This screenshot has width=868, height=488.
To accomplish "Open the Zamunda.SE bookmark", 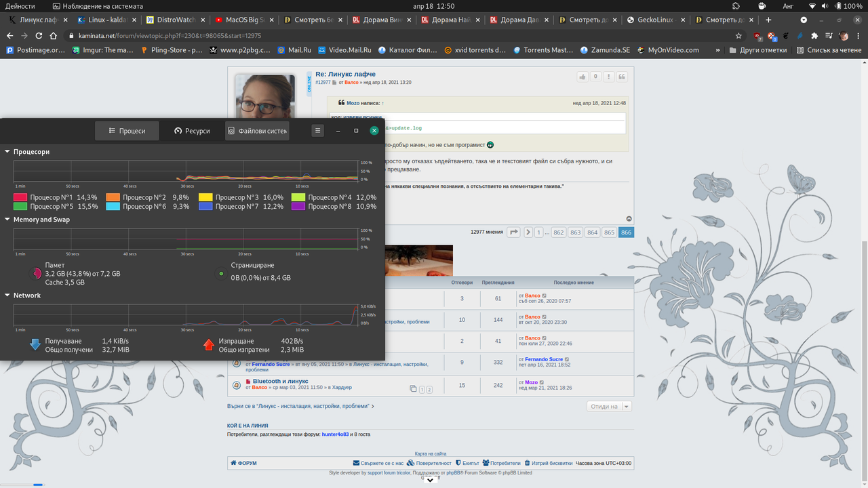I will 605,49.
